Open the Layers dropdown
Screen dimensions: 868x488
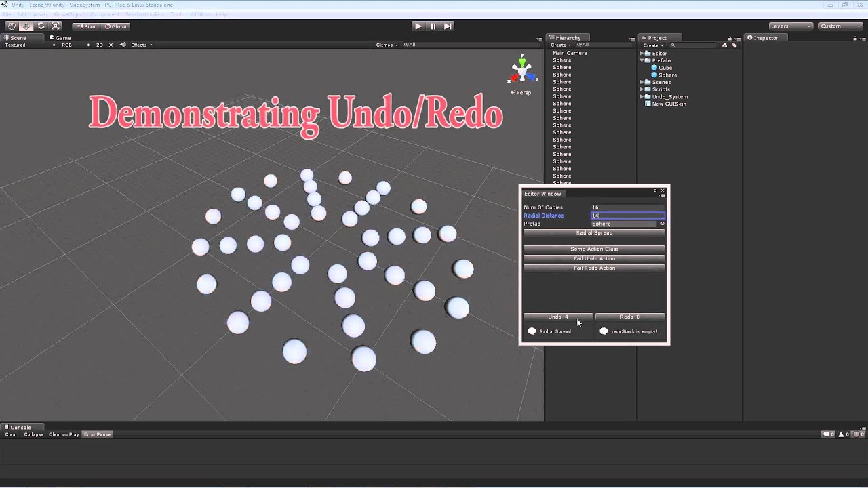pos(790,26)
